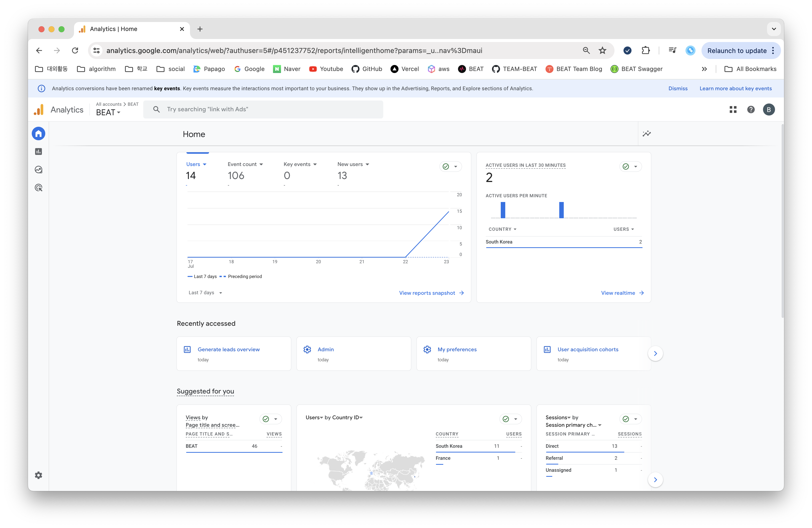812x528 pixels.
Task: Click the check status icon on realtime card
Action: (x=626, y=166)
